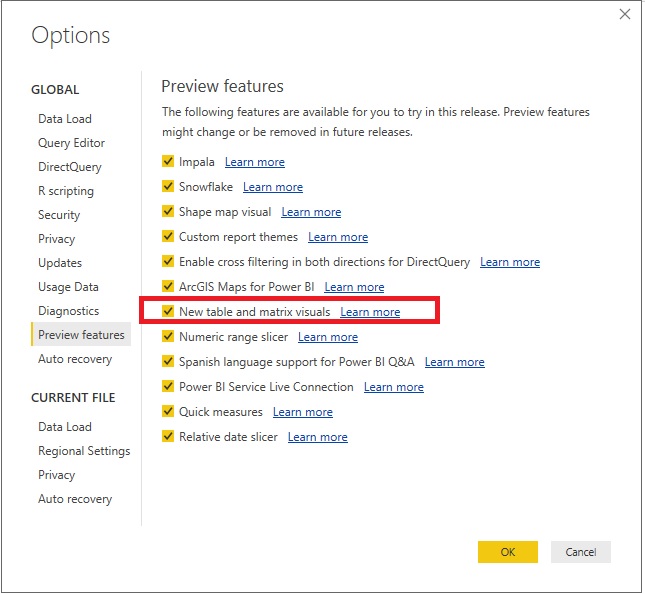Open the Diagnostics page
Screen dimensions: 645x594
(68, 311)
